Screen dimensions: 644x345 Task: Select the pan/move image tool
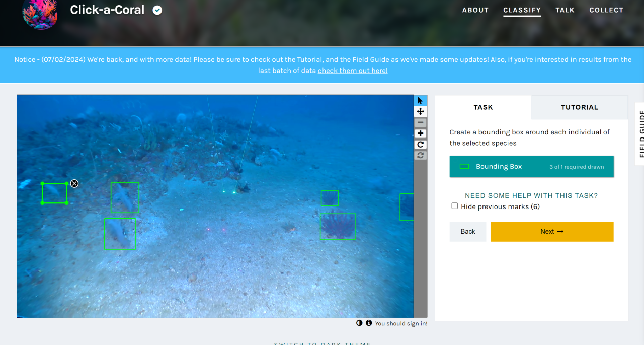420,111
